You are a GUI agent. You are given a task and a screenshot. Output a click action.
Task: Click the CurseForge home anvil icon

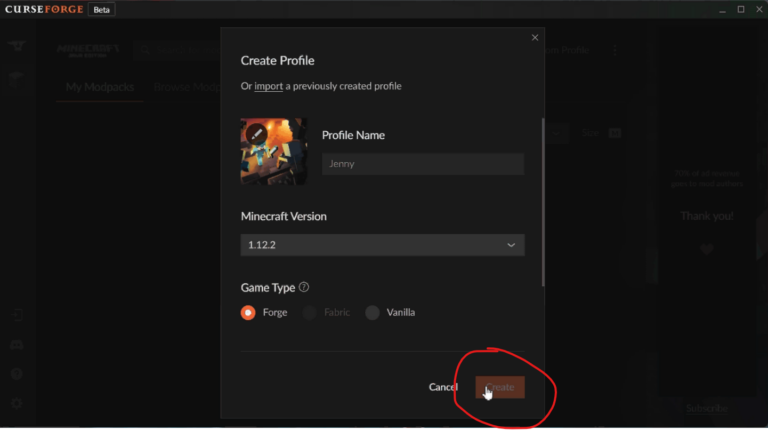(17, 47)
